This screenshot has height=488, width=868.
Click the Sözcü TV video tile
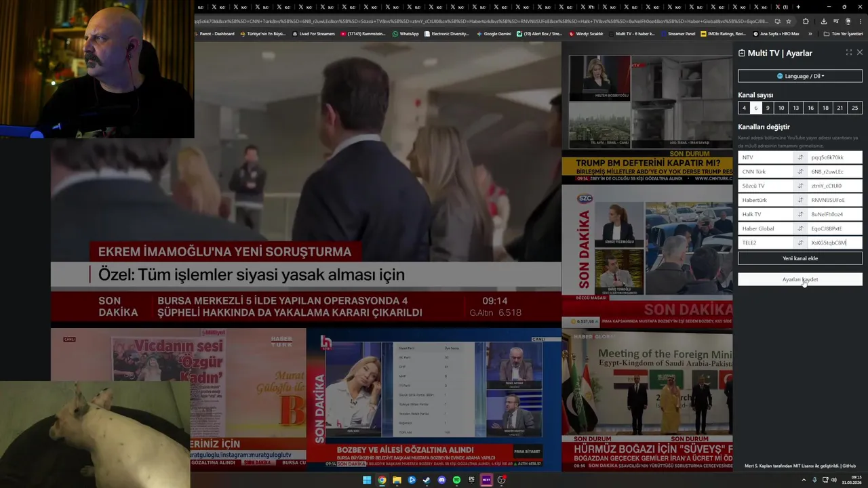click(647, 256)
